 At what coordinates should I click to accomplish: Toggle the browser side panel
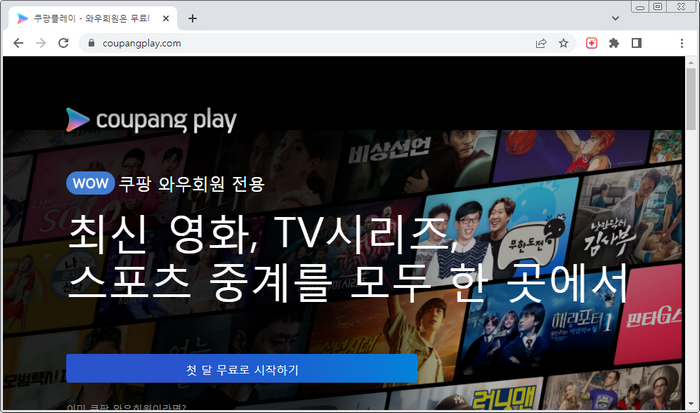(637, 43)
